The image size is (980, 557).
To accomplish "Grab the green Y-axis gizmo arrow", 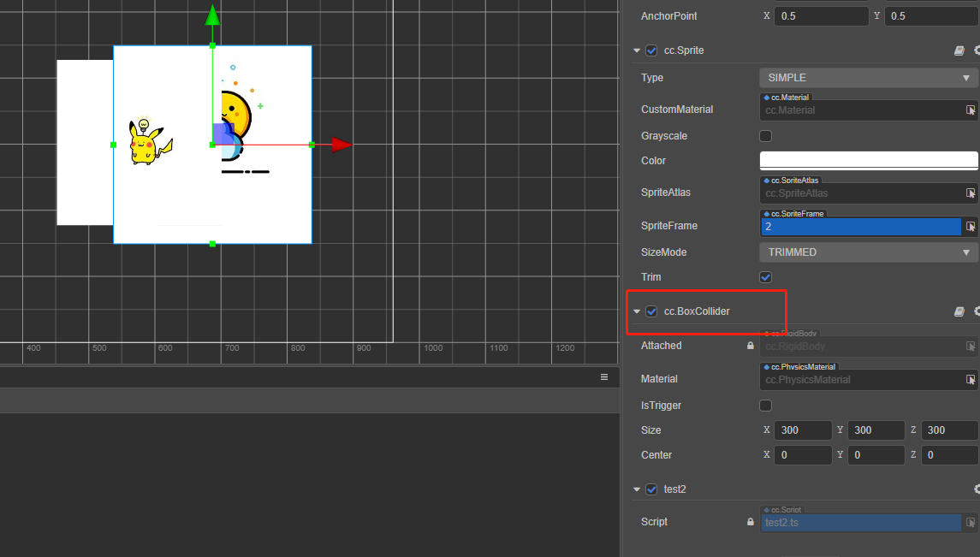I will [212, 15].
